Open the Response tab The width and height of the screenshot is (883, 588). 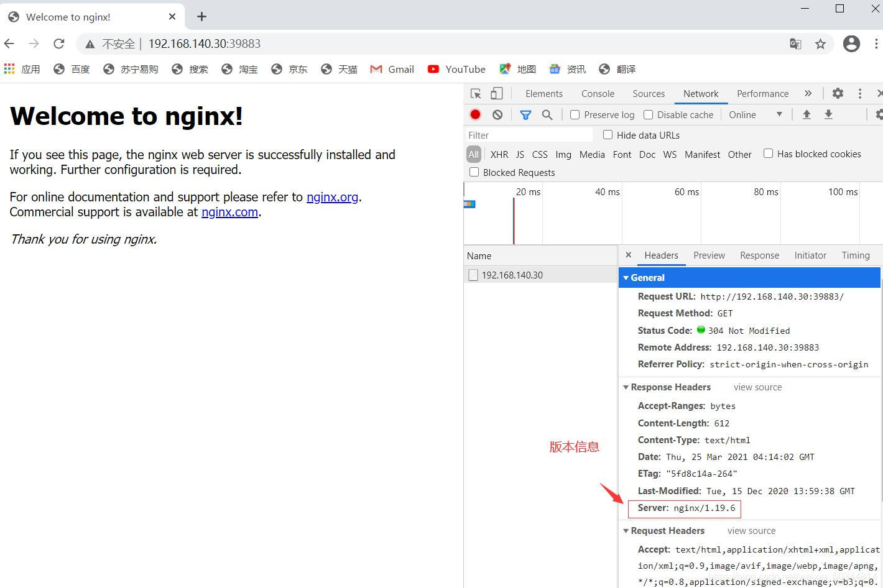[759, 255]
